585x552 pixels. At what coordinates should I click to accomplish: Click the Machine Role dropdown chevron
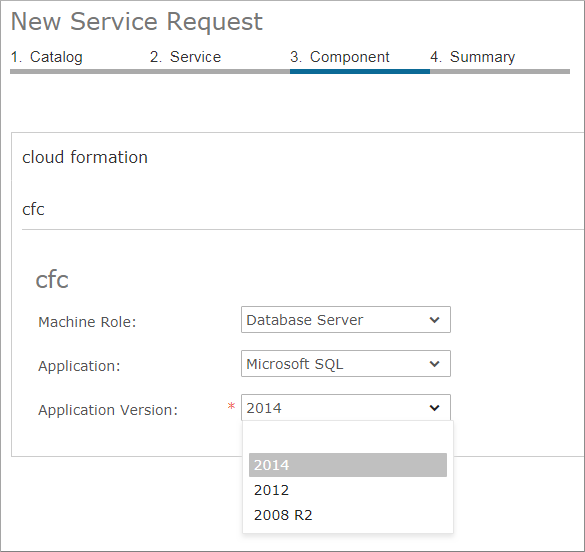pyautogui.click(x=434, y=320)
